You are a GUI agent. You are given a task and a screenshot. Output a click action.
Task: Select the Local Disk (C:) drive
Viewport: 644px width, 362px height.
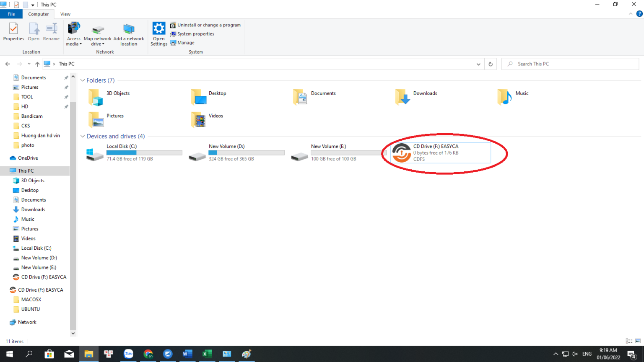[x=95, y=153]
